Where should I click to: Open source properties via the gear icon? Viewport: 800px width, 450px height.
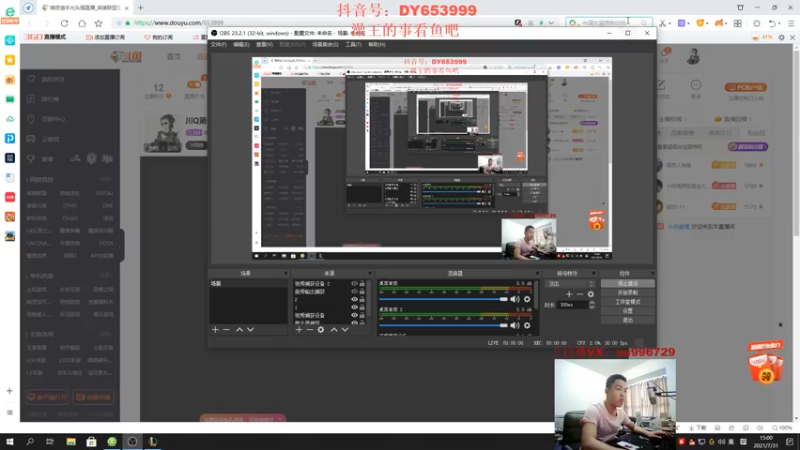(321, 330)
